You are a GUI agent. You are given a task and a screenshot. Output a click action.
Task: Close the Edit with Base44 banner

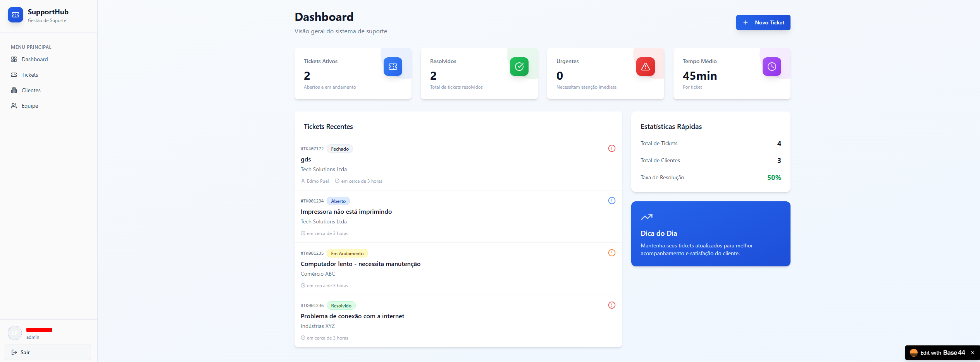pos(972,353)
